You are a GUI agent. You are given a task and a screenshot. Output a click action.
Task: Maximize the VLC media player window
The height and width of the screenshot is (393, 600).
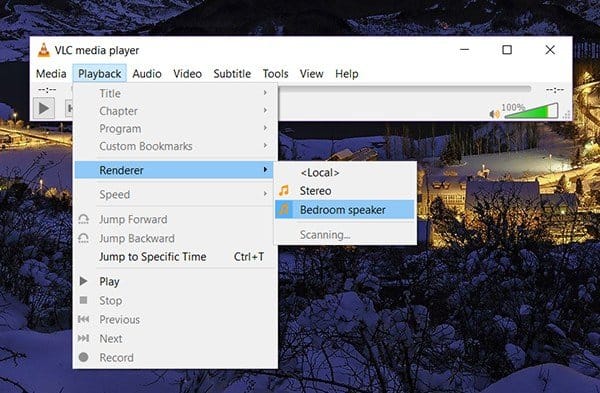tap(507, 50)
